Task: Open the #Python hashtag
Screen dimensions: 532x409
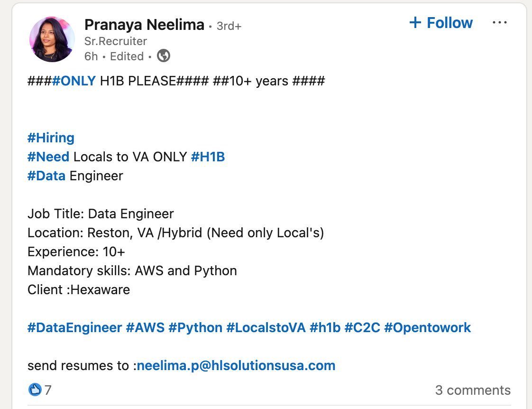Action: point(195,327)
